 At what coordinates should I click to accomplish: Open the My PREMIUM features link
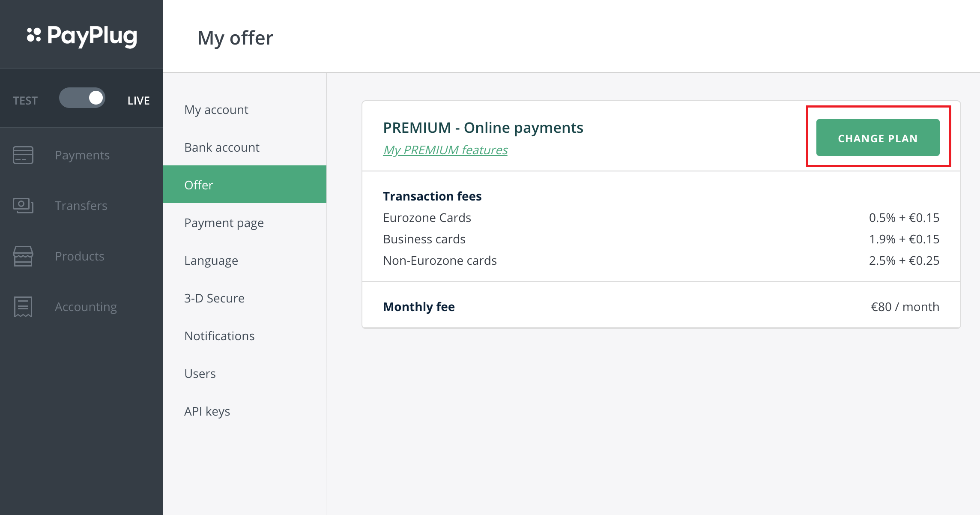point(445,150)
